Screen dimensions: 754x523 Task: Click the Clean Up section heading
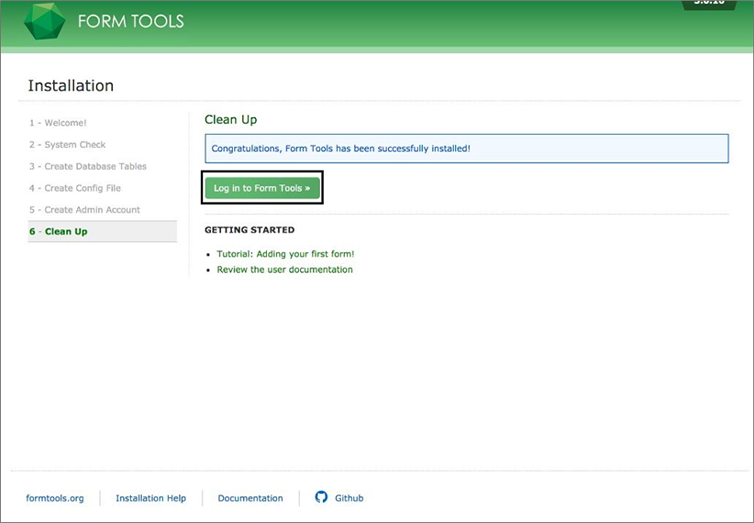pyautogui.click(x=231, y=120)
